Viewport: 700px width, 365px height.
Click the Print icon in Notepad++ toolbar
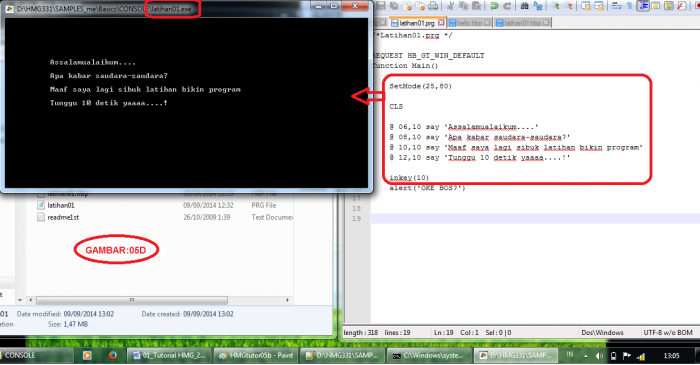click(433, 6)
